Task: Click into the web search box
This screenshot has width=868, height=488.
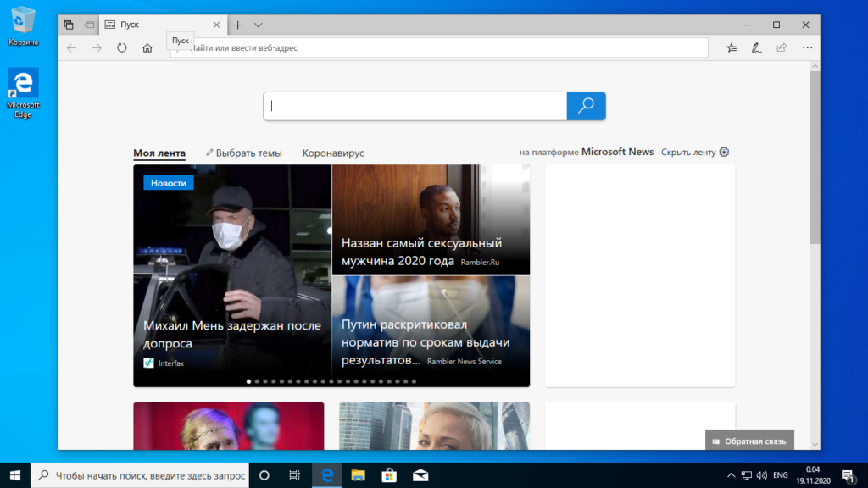Action: [x=415, y=106]
